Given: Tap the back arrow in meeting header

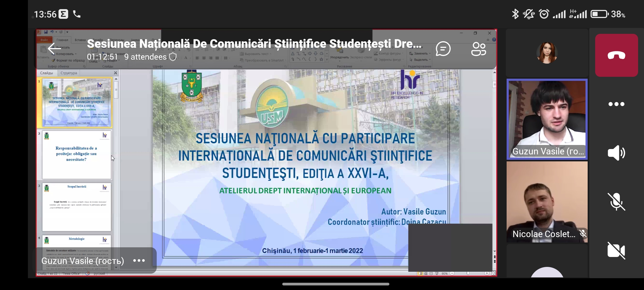Looking at the screenshot, I should pyautogui.click(x=54, y=49).
